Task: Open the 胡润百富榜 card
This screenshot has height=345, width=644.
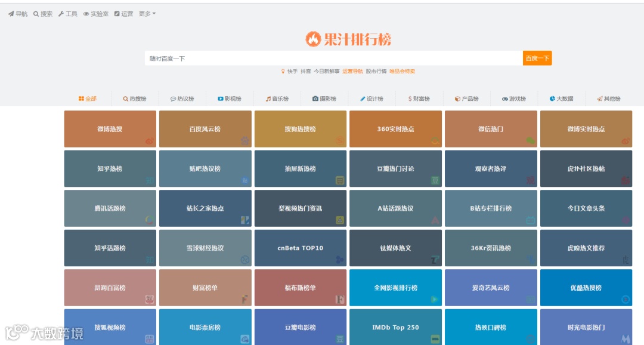Action: click(x=110, y=288)
